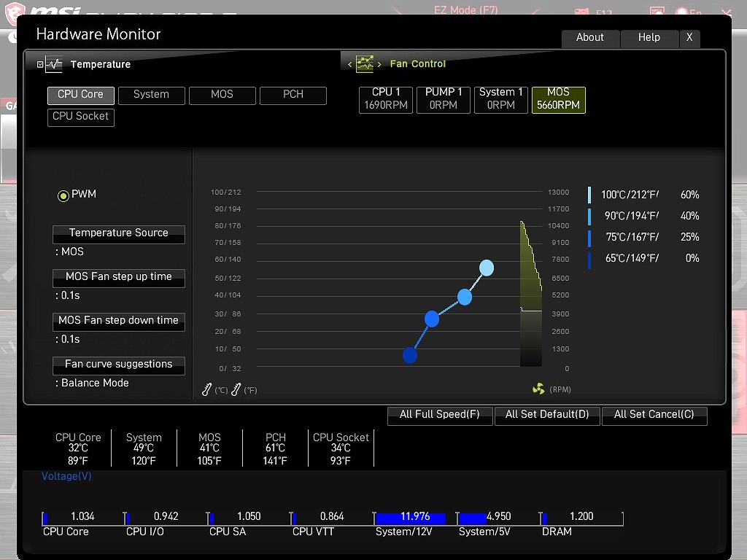Click the right arrow beside Fan Control
The image size is (747, 560).
coord(379,64)
